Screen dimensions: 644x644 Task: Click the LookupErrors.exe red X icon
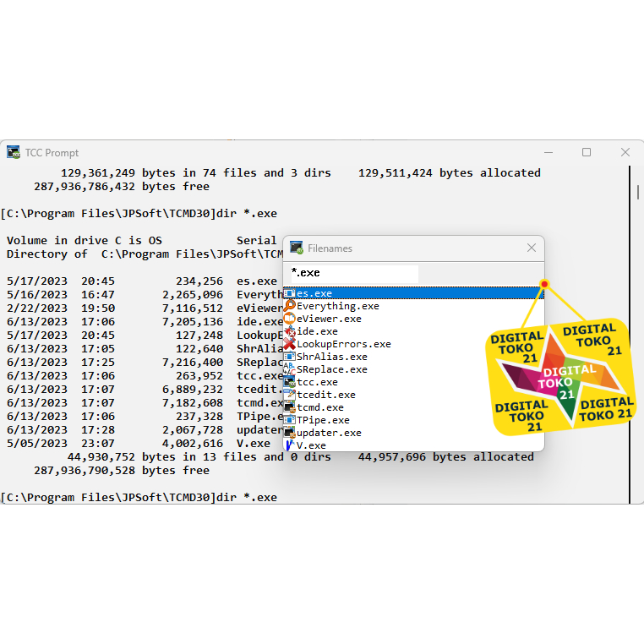290,344
